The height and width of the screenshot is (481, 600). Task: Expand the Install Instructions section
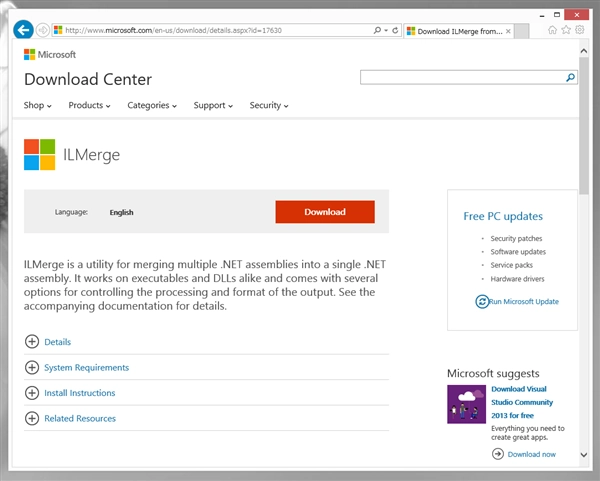[x=80, y=393]
